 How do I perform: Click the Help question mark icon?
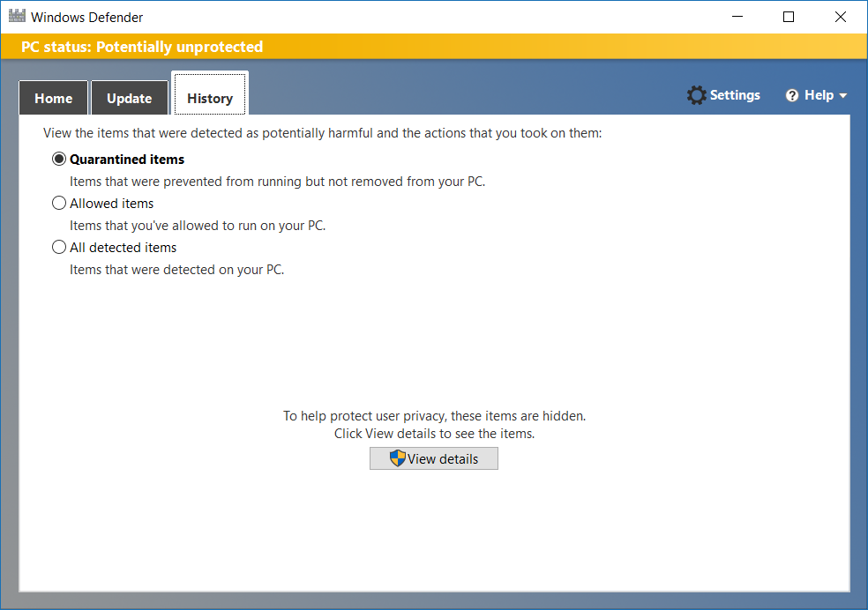coord(792,95)
